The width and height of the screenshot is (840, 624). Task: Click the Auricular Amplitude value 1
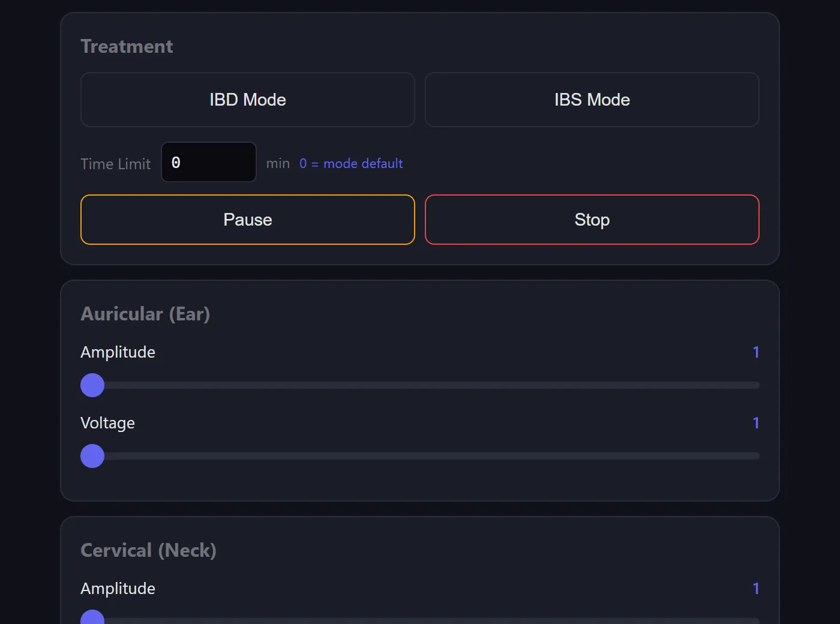pyautogui.click(x=756, y=352)
